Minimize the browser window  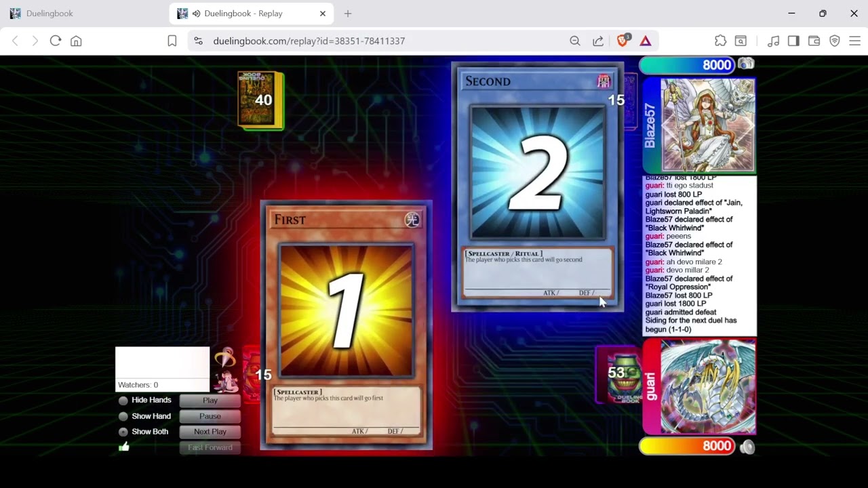tap(791, 14)
